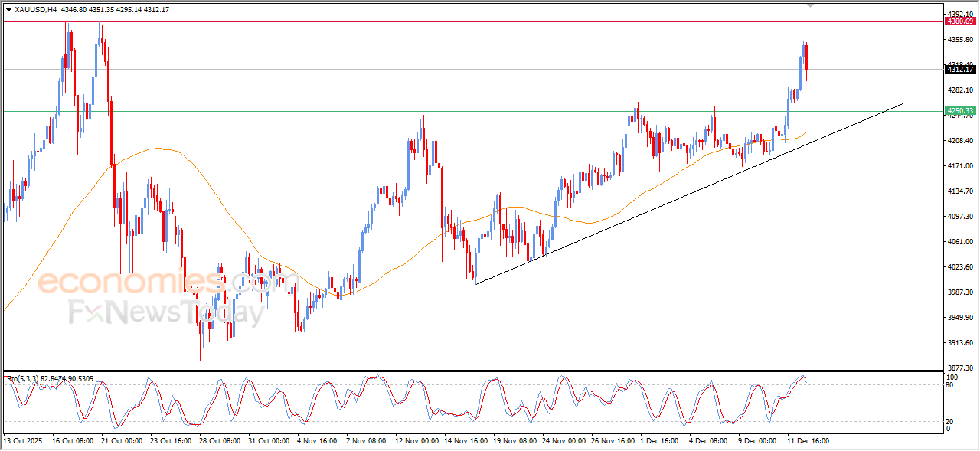The width and height of the screenshot is (980, 451).
Task: Select the green 4250.33 price label
Action: (x=960, y=111)
